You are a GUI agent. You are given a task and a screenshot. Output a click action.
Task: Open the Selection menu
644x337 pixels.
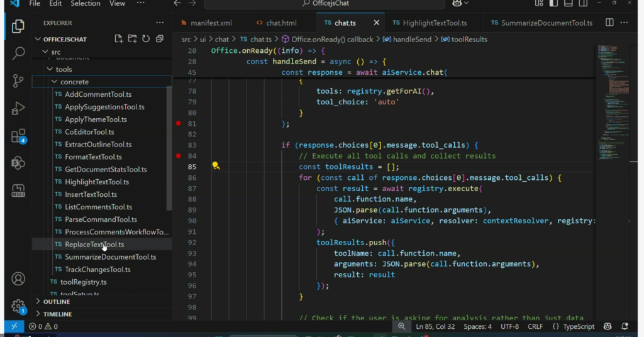[x=86, y=4]
